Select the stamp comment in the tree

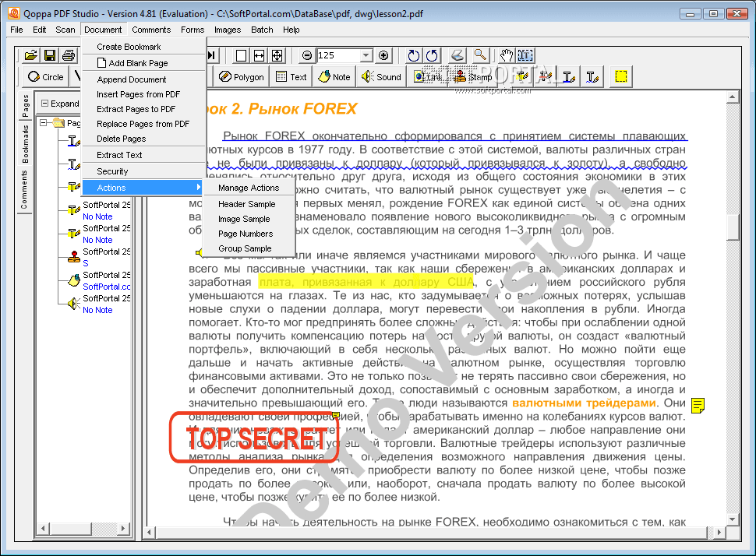coord(99,257)
